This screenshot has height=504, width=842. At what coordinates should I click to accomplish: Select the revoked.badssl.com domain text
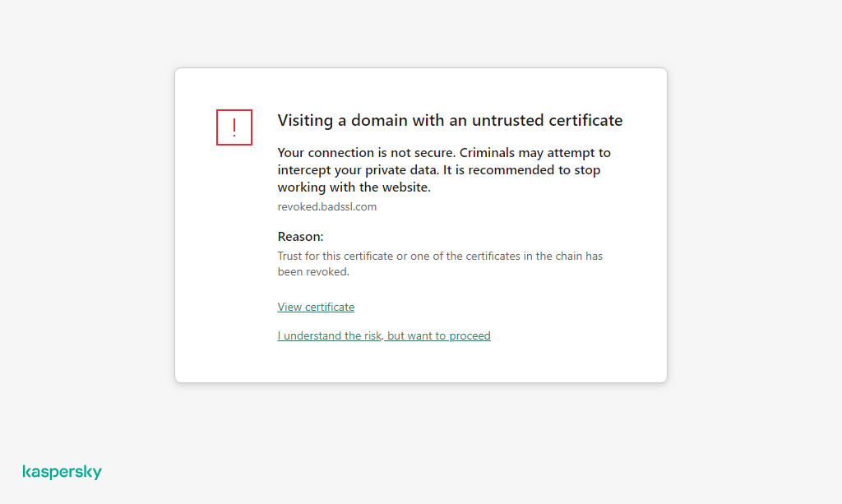[x=326, y=206]
